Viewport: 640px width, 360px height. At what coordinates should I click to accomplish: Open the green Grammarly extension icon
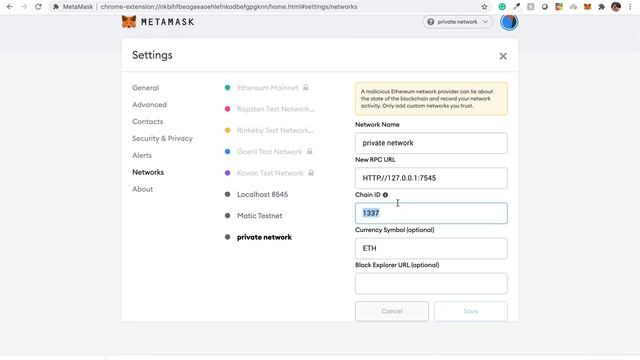pyautogui.click(x=502, y=7)
